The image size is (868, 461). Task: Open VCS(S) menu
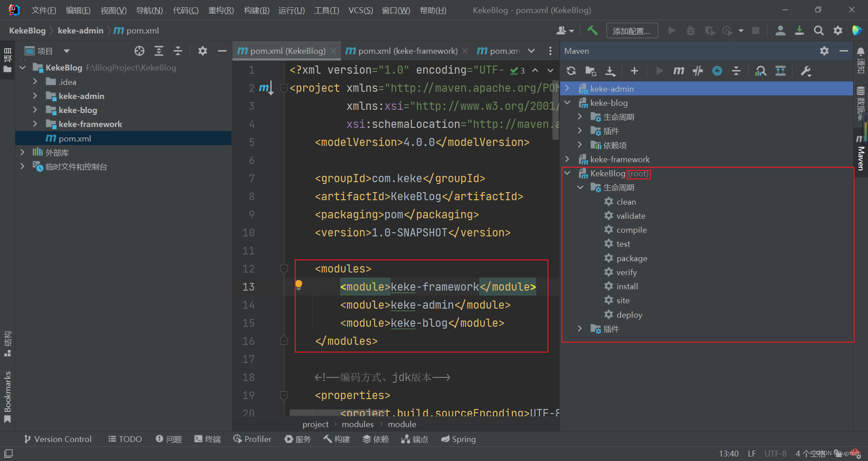click(x=360, y=10)
